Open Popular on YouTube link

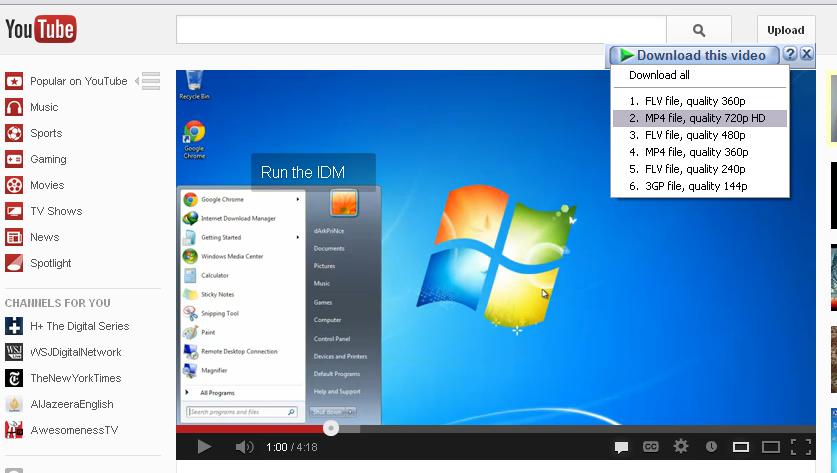tap(78, 81)
